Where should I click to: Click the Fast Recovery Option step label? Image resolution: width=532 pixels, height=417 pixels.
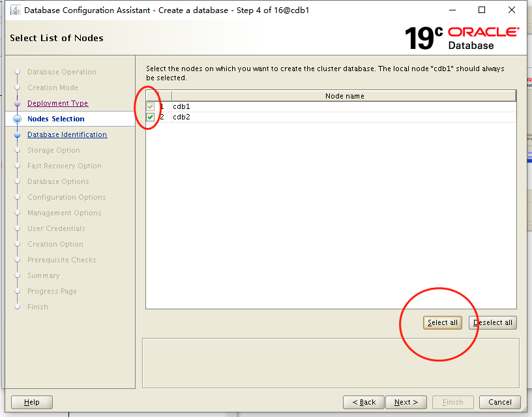tap(65, 166)
